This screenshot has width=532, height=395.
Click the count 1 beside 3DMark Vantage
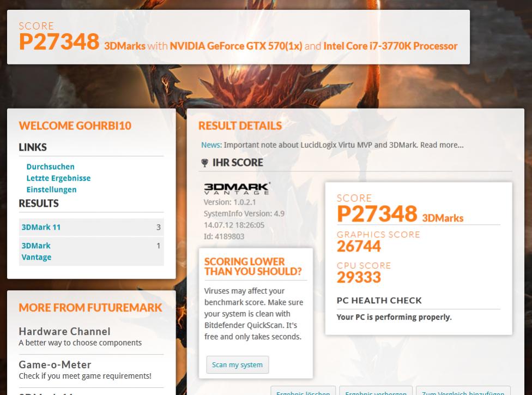158,246
